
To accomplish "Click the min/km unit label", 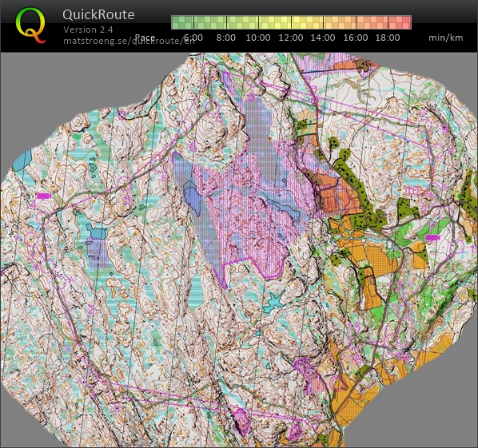I will pos(446,38).
